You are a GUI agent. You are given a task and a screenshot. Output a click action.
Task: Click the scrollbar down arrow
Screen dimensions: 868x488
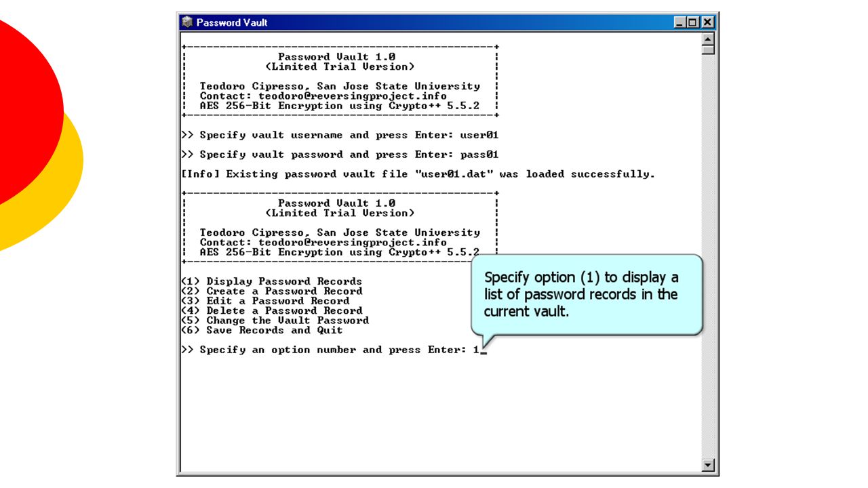pyautogui.click(x=709, y=466)
